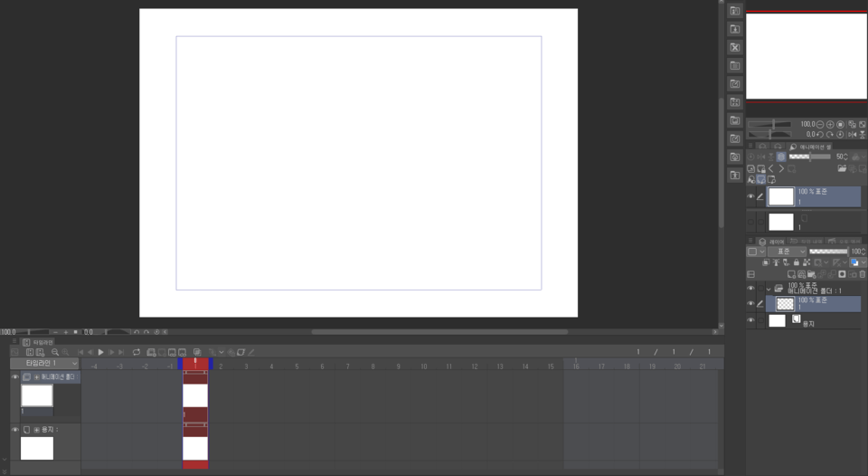The image size is (868, 476).
Task: Click the folder icon with film cells
Action: [x=734, y=102]
